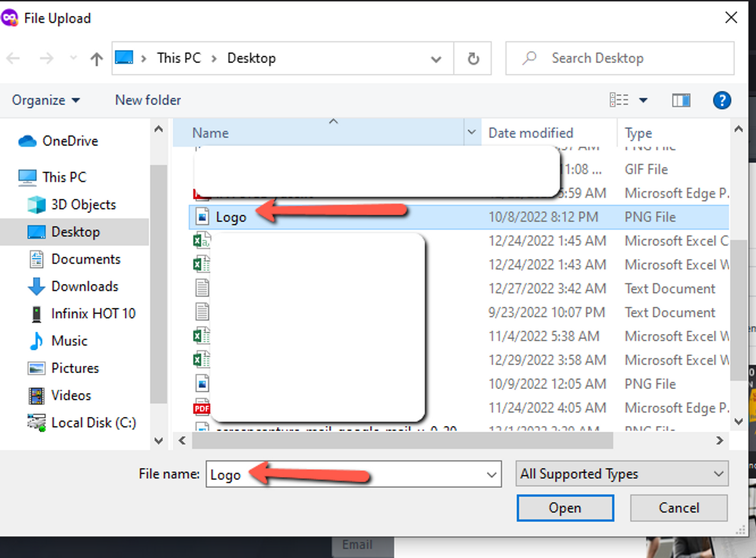Open the Infinix HOT 10 device
Viewport: 756px width, 558px height.
click(x=93, y=314)
